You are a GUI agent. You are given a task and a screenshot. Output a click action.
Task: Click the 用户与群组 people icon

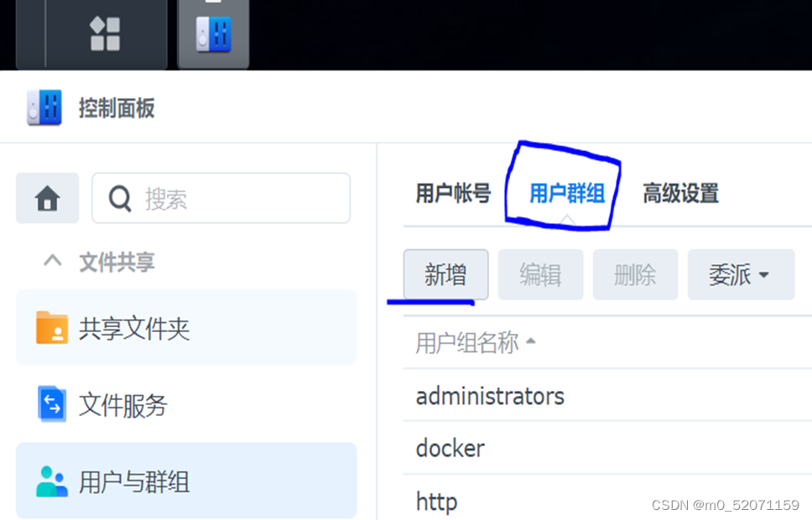52,481
